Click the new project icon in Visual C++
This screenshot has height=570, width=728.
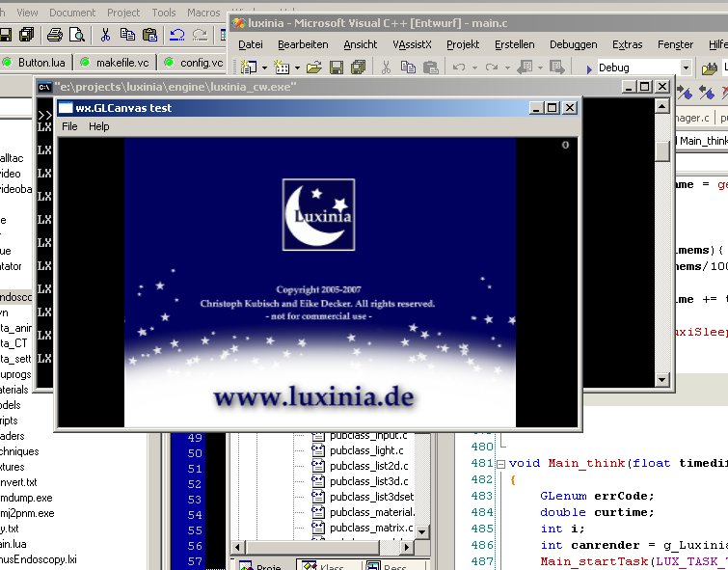[249, 68]
